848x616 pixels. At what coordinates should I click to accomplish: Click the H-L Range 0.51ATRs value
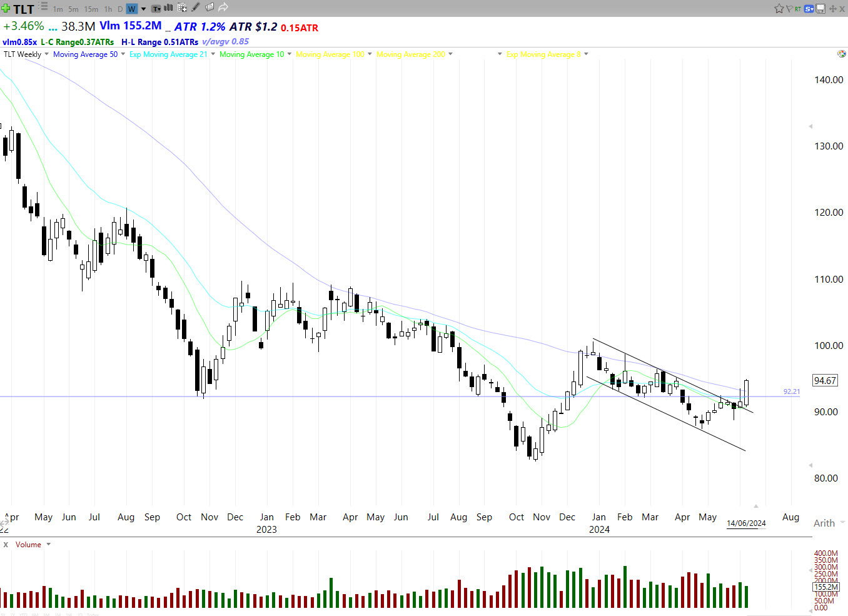pos(159,42)
